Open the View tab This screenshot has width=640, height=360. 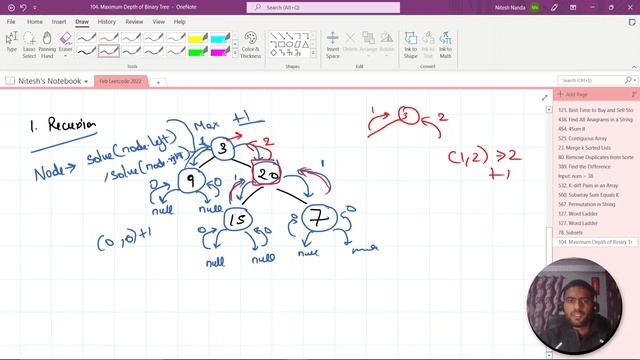(x=158, y=22)
